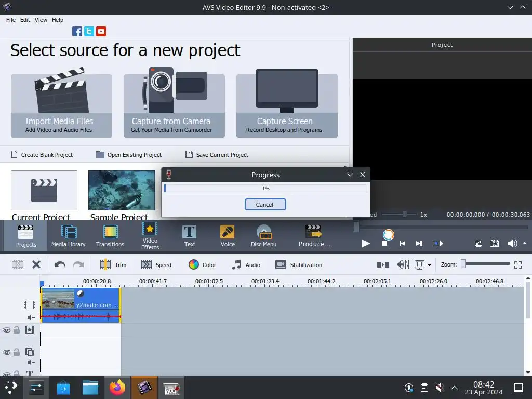
Task: Click the next scene playback button
Action: point(438,243)
